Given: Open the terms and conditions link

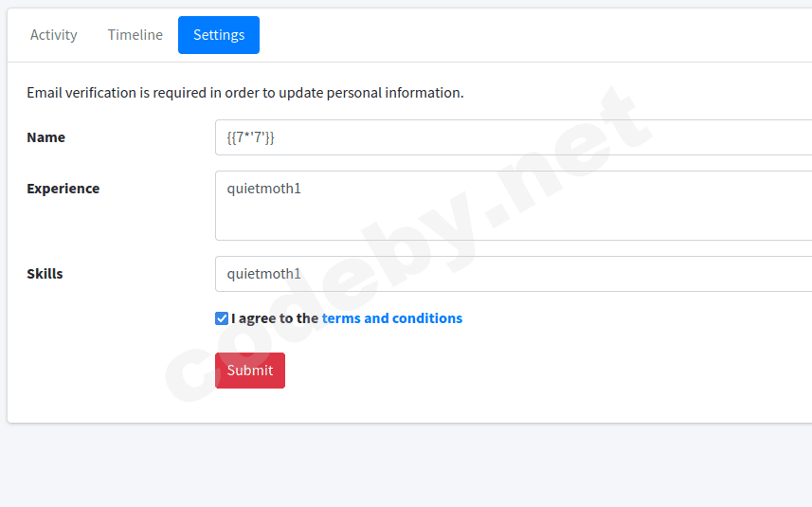Looking at the screenshot, I should (x=391, y=318).
